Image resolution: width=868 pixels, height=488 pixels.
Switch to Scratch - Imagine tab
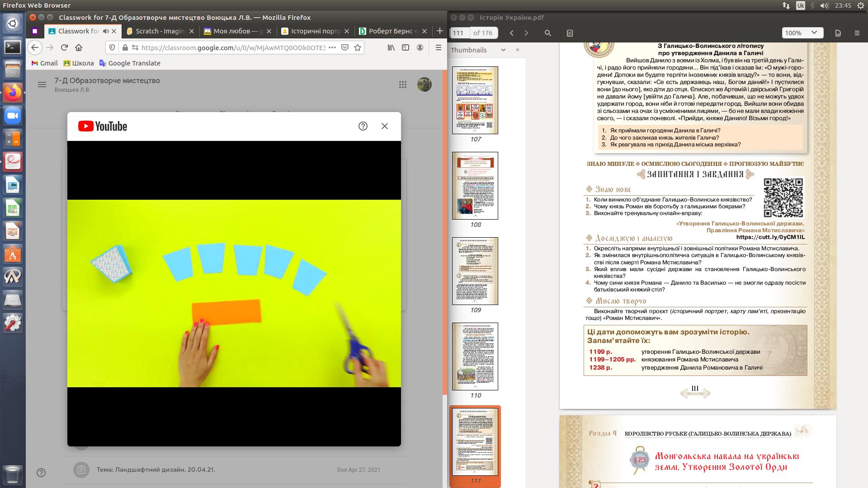point(160,31)
